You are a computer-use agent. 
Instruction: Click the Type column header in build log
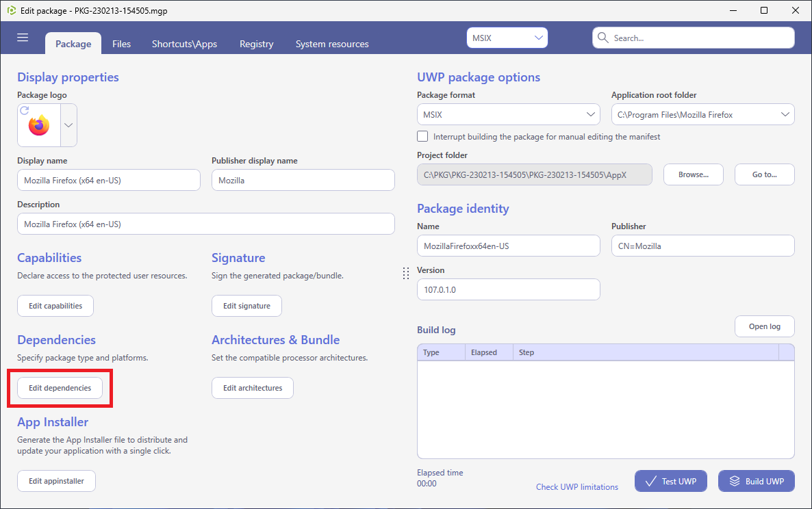click(441, 352)
